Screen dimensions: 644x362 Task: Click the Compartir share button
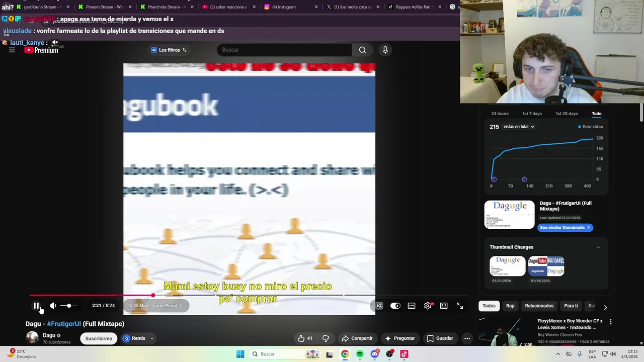click(x=357, y=338)
